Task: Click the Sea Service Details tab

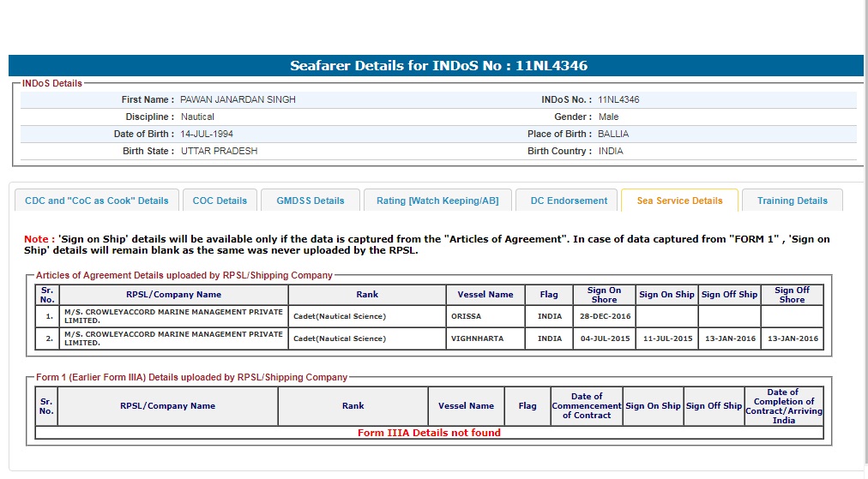Action: [679, 201]
